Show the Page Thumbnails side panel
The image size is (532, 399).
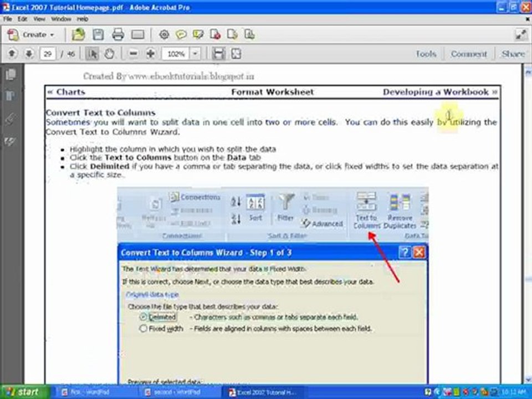click(x=11, y=75)
